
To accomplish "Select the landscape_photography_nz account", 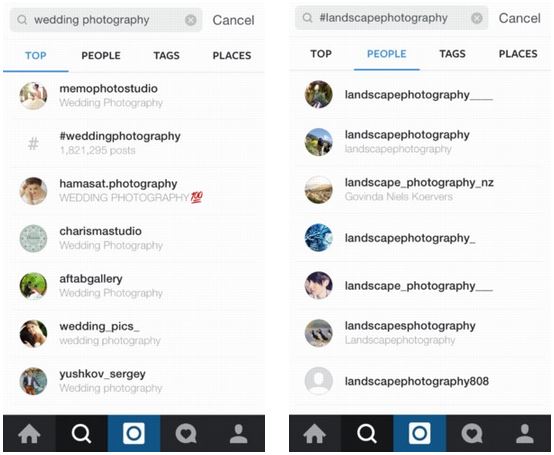I will pyautogui.click(x=420, y=189).
